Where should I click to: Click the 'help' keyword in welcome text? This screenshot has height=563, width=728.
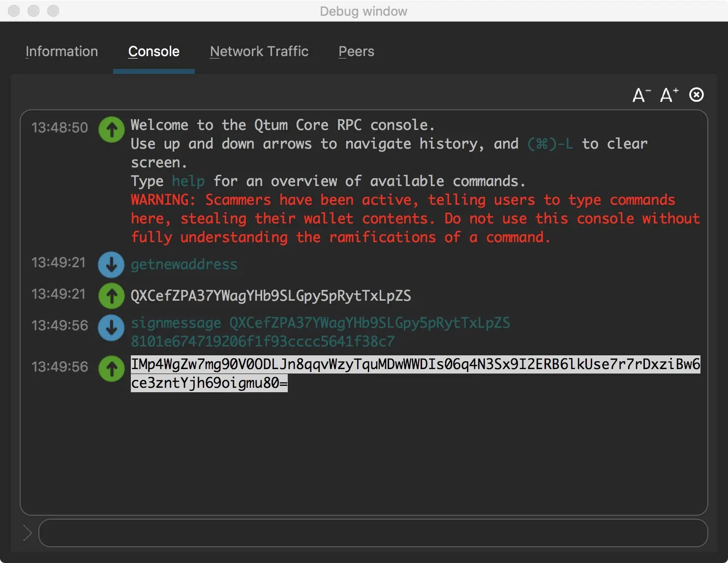coord(188,181)
